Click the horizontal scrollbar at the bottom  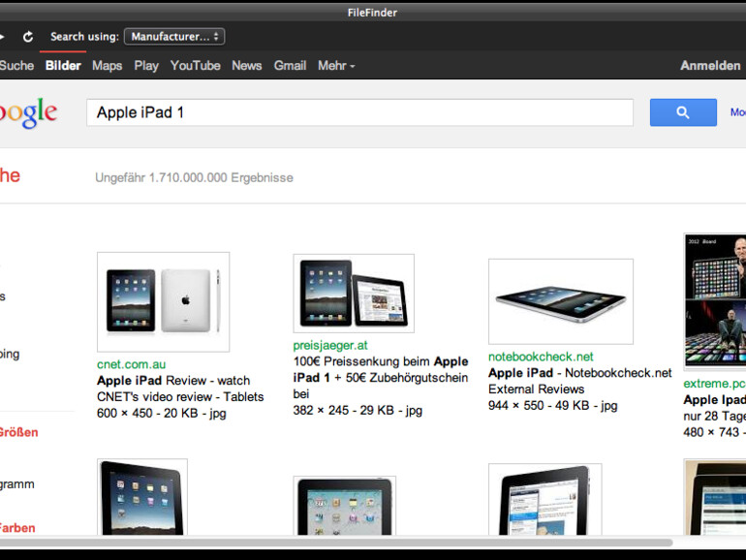point(336,543)
